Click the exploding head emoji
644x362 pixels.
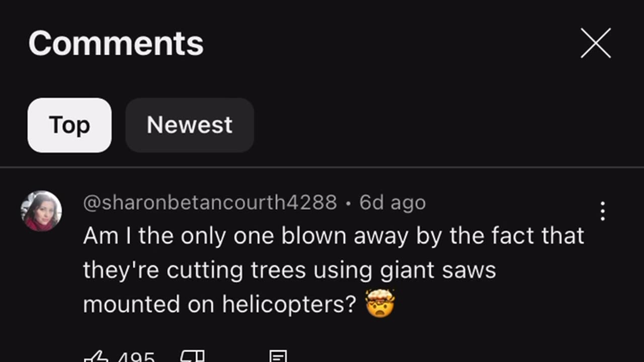pyautogui.click(x=380, y=303)
